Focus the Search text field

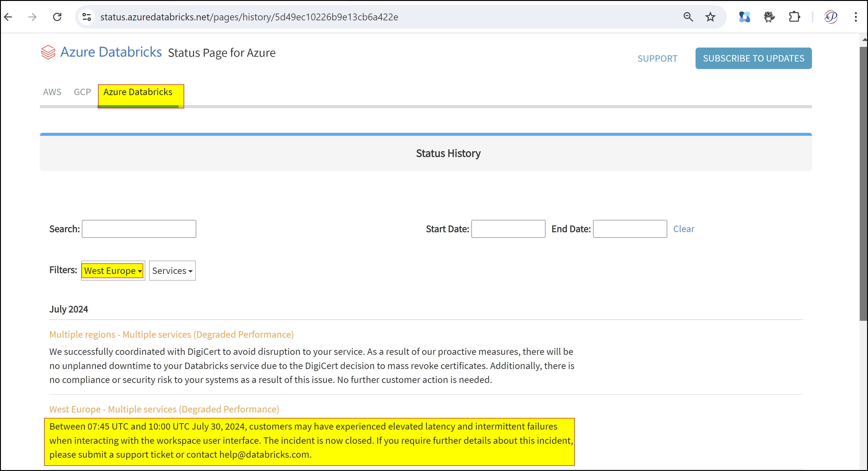tap(139, 229)
